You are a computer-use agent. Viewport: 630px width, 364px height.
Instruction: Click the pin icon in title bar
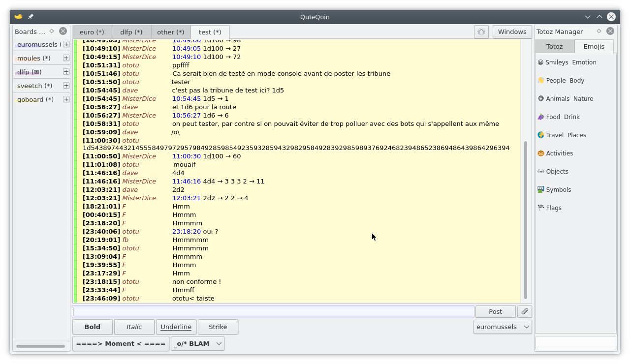(x=31, y=17)
